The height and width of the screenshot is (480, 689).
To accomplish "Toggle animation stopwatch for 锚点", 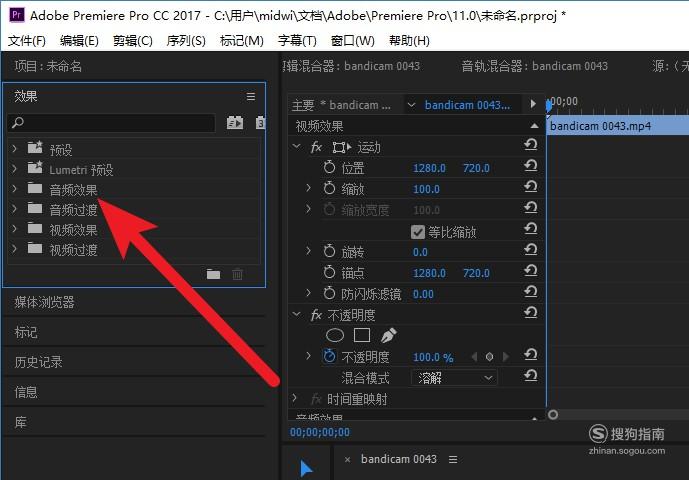I will click(x=329, y=273).
